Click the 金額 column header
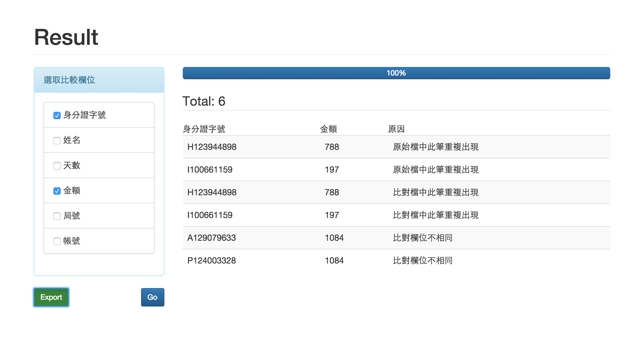Viewport: 644px width, 355px height. [x=328, y=129]
